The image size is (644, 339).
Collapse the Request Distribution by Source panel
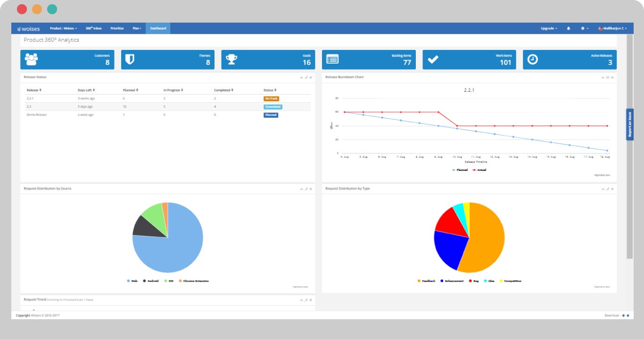(x=301, y=189)
